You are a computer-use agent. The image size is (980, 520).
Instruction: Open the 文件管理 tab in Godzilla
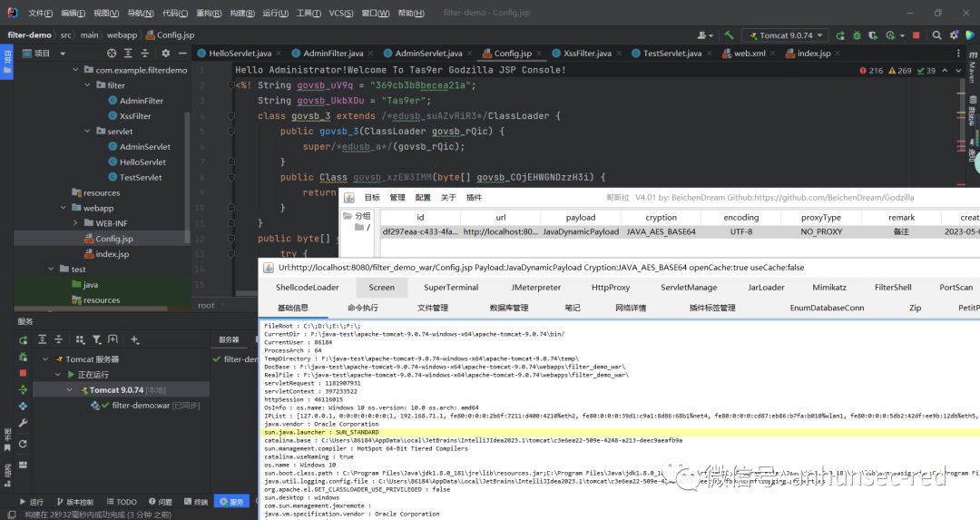click(433, 308)
